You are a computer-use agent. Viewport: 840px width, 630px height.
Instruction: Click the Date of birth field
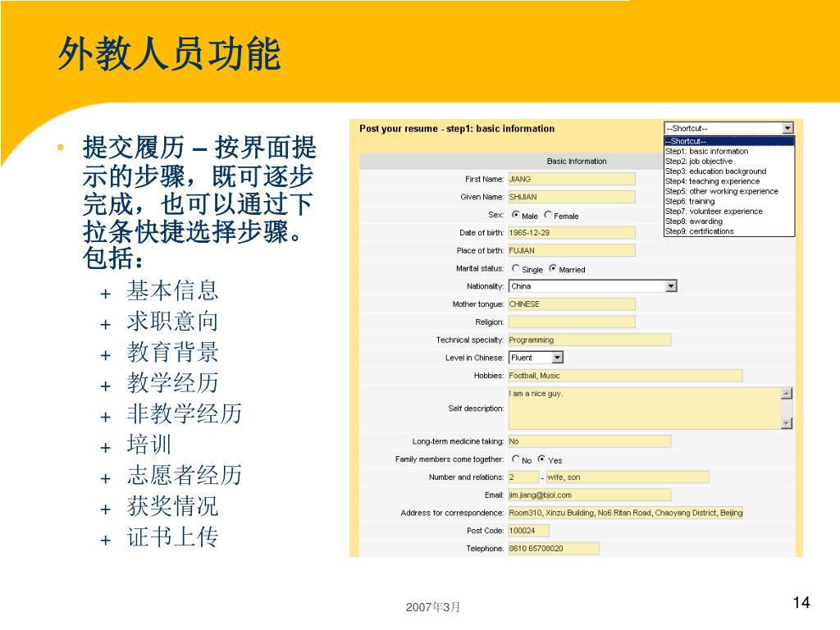click(x=572, y=232)
